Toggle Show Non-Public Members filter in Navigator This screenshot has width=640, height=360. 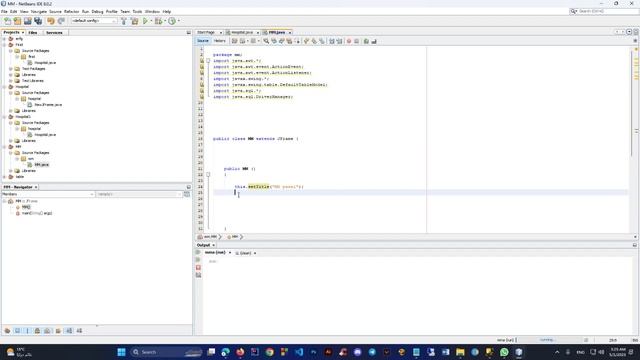(38, 331)
